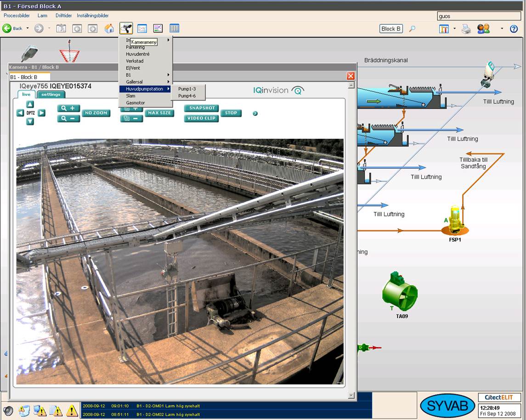
Task: Switch to the camera settings tab
Action: coord(51,95)
